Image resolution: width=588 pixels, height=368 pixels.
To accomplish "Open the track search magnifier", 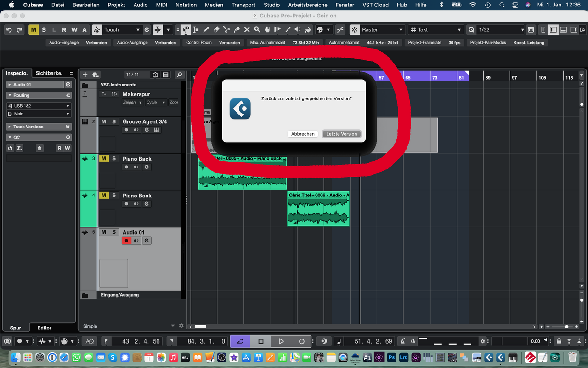I will coord(179,75).
